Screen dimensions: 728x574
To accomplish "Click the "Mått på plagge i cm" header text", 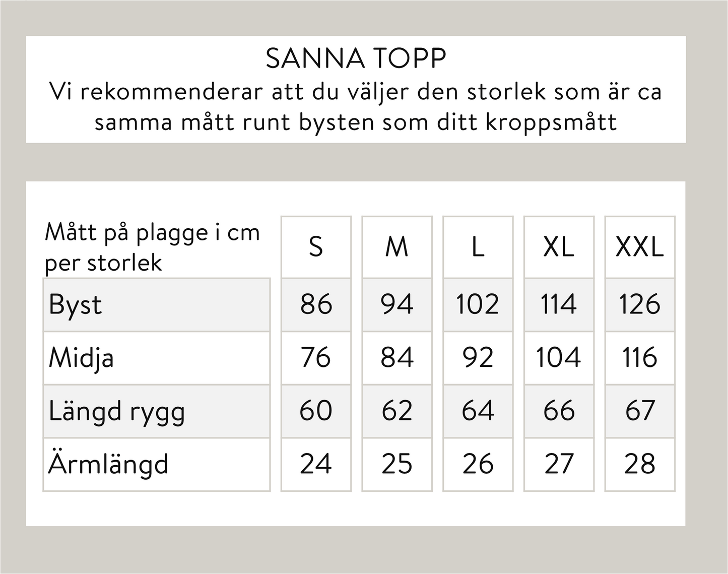I will click(152, 233).
